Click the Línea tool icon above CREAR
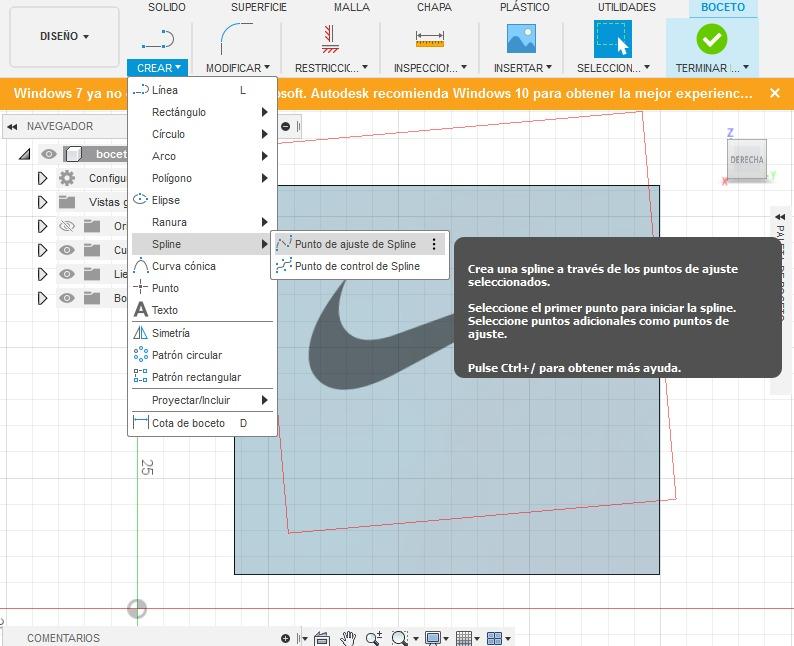 [x=158, y=39]
